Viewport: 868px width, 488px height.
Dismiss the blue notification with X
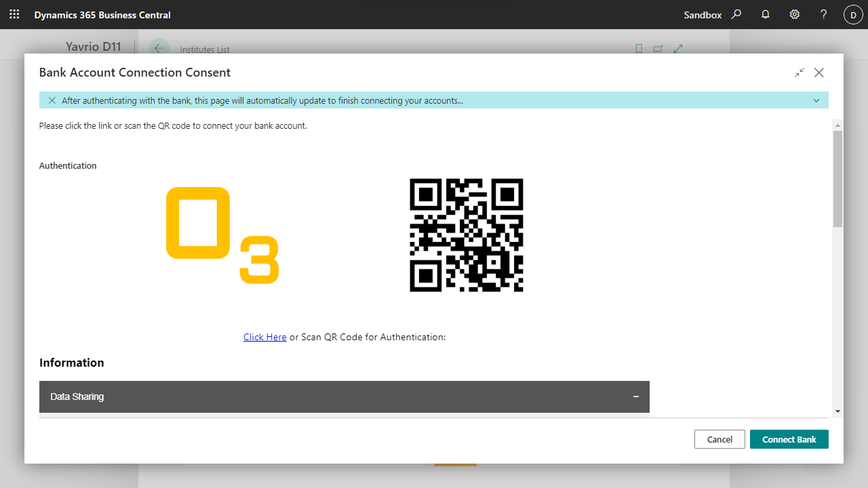click(x=52, y=100)
